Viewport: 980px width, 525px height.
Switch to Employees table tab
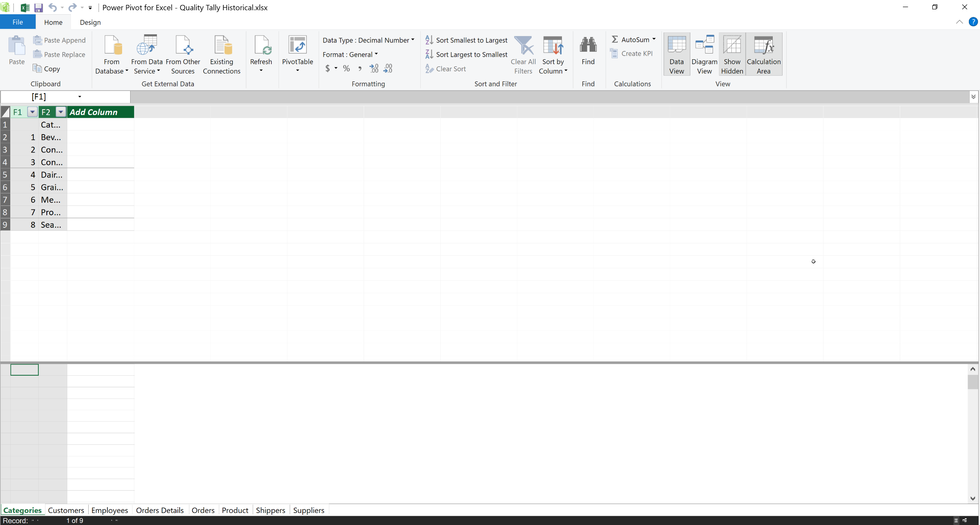[110, 510]
